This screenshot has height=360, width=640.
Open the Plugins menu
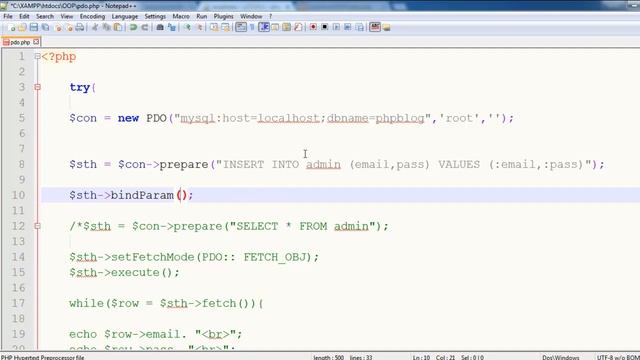click(x=223, y=16)
